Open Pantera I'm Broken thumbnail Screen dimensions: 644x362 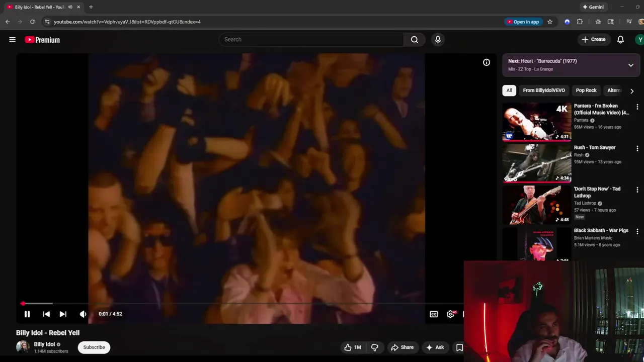[537, 122]
